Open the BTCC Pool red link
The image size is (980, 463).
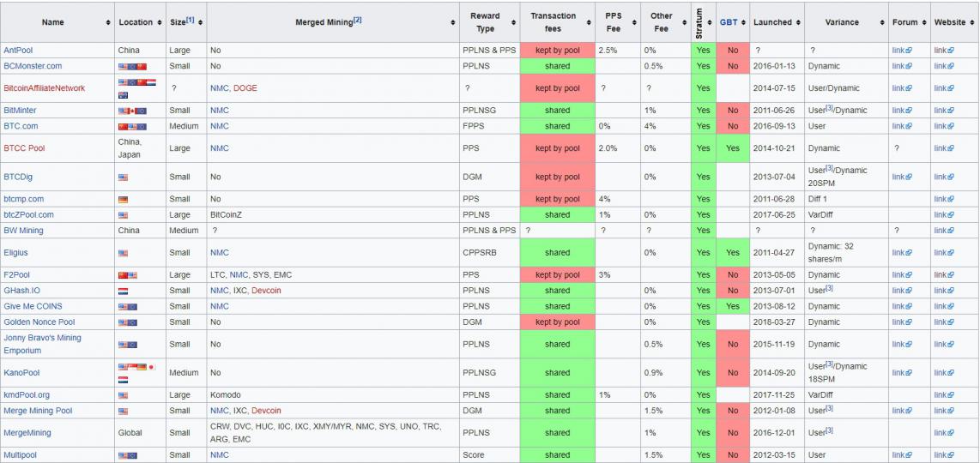(x=24, y=148)
